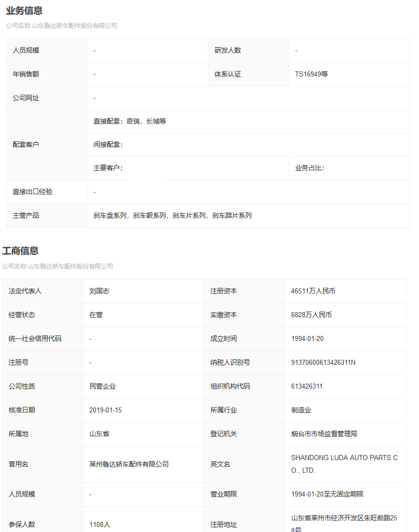
Task: Click the 间接配套 row
Action: [249, 145]
